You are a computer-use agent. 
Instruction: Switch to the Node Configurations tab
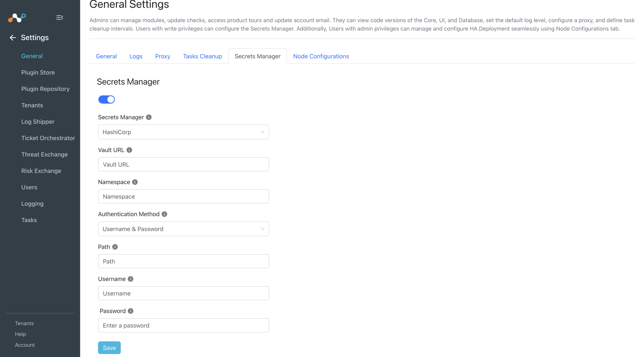pyautogui.click(x=321, y=56)
